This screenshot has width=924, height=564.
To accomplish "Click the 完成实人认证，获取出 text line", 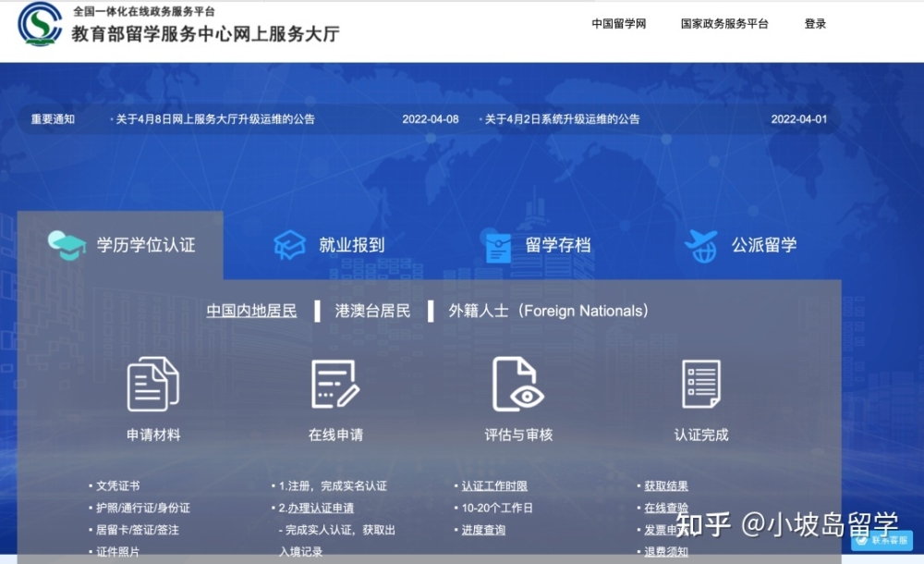I will point(337,531).
